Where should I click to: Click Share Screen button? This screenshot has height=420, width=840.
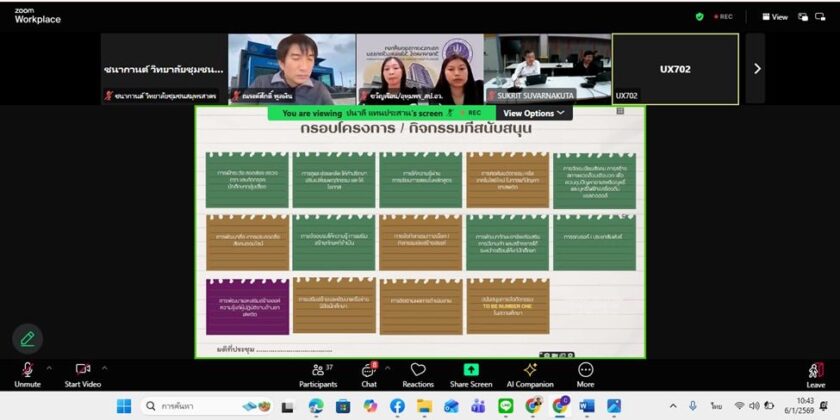[x=471, y=372]
